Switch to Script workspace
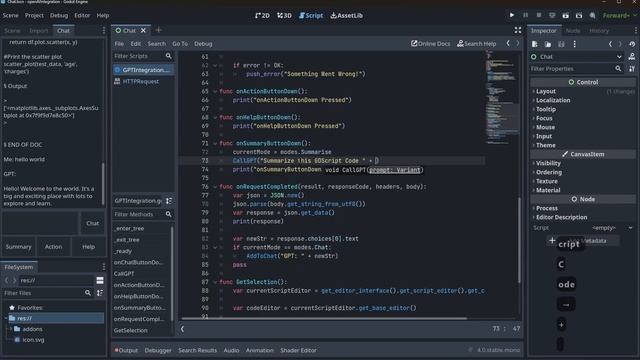The image size is (640, 360). [x=311, y=16]
